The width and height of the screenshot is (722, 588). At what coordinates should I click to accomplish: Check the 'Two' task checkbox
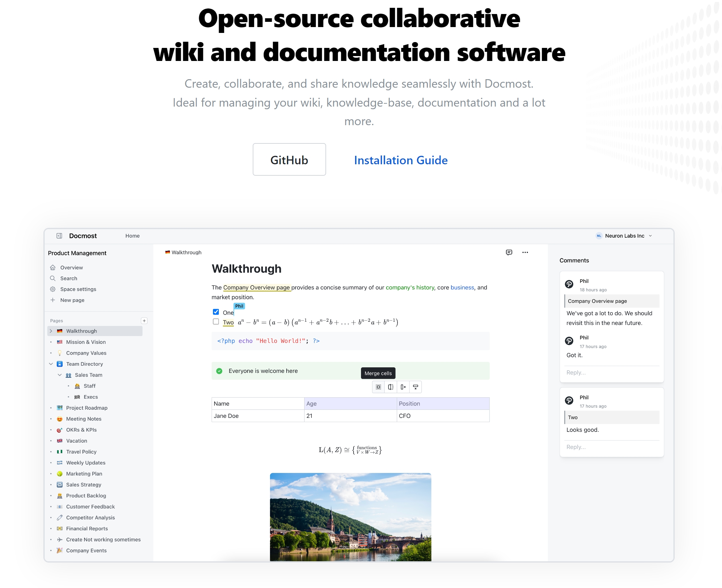coord(216,322)
